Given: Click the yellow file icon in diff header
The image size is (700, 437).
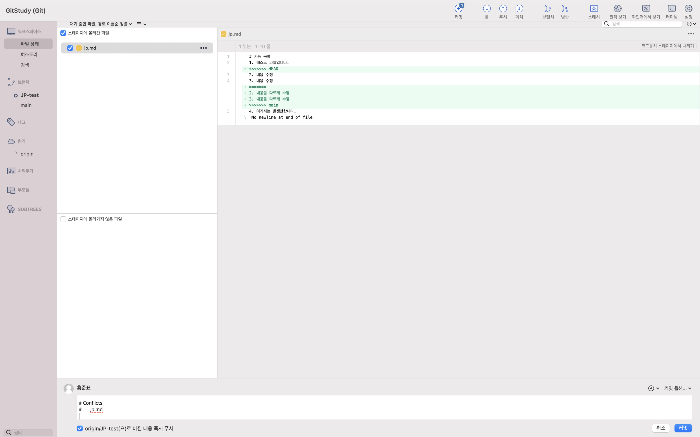Looking at the screenshot, I should tap(224, 34).
